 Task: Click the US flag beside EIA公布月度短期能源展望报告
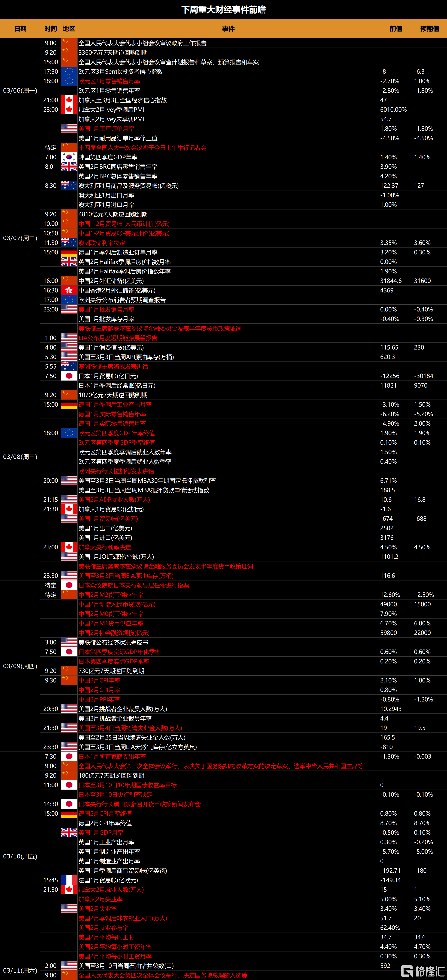point(69,338)
